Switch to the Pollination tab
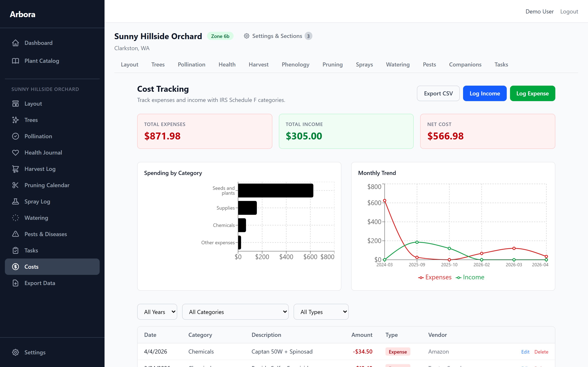 coord(191,64)
